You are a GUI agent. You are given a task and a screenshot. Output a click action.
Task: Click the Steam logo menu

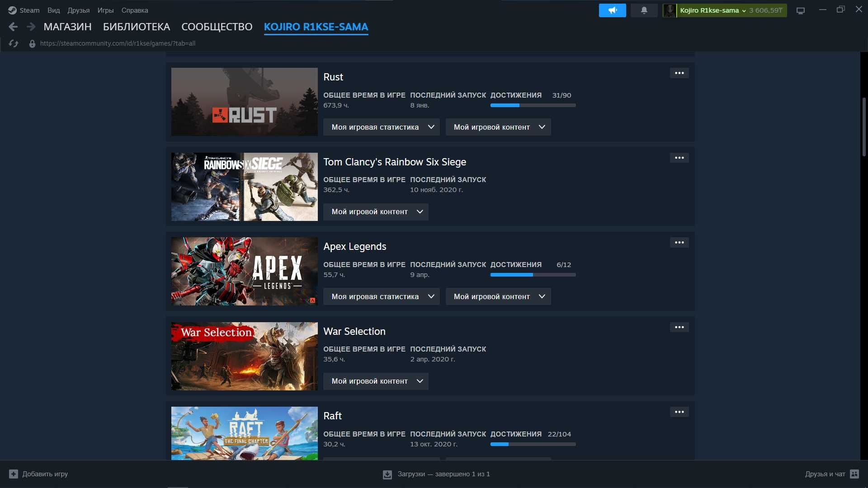24,10
